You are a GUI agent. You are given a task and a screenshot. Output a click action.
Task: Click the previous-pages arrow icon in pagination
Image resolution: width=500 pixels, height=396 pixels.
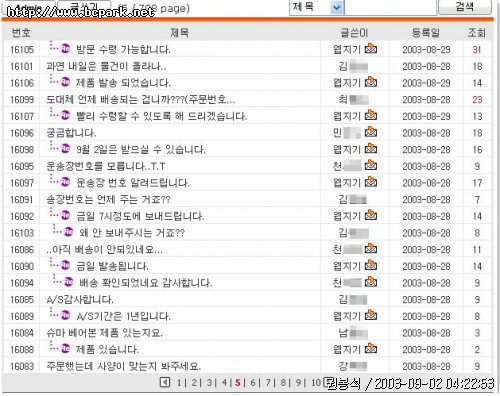click(x=165, y=382)
